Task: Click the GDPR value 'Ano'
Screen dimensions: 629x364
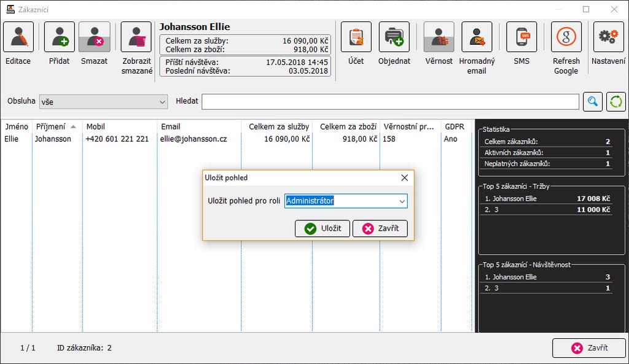Action: click(450, 139)
